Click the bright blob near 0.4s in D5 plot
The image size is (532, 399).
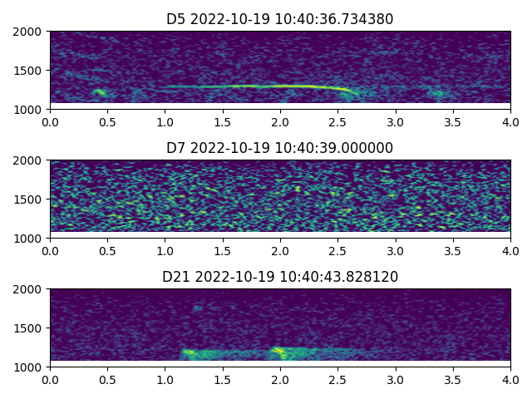[100, 92]
